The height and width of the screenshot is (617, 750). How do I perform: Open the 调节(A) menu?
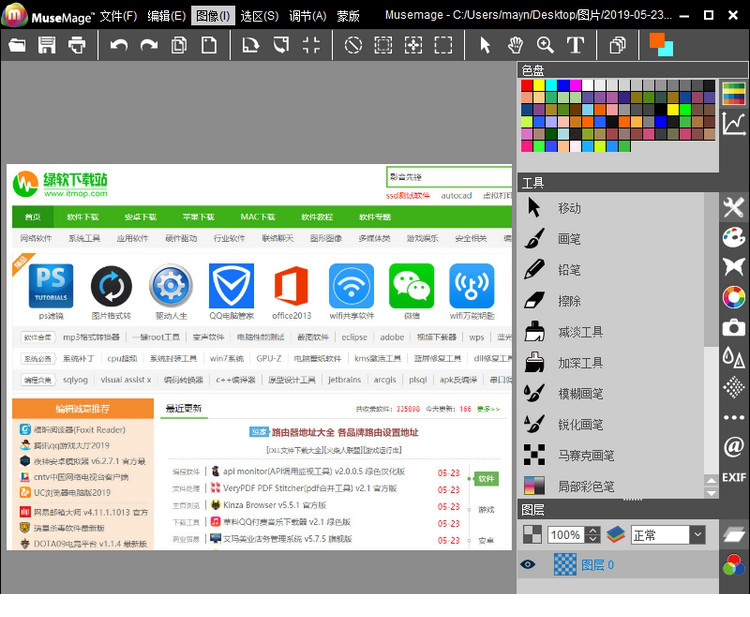(x=307, y=16)
